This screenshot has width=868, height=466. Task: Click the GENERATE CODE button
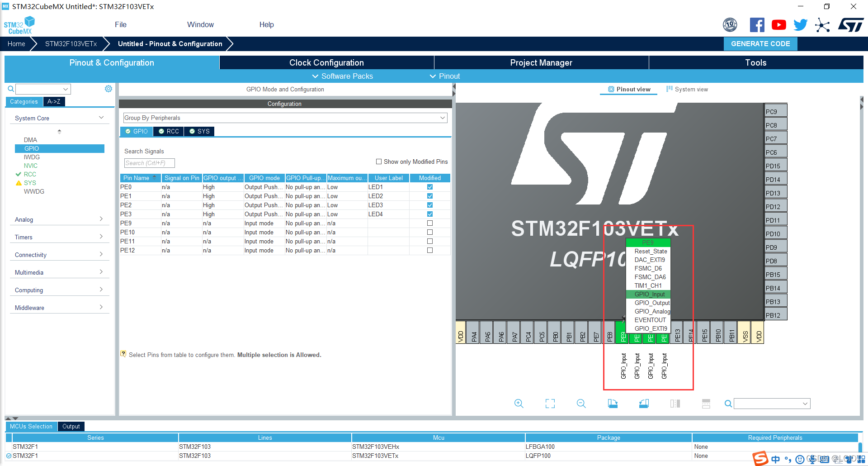pyautogui.click(x=760, y=44)
